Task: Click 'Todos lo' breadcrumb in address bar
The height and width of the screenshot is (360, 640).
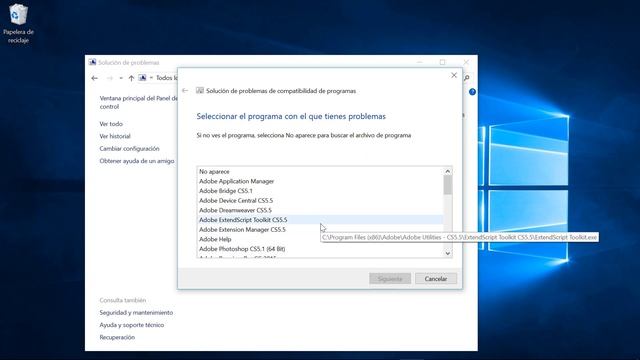Action: (x=167, y=78)
